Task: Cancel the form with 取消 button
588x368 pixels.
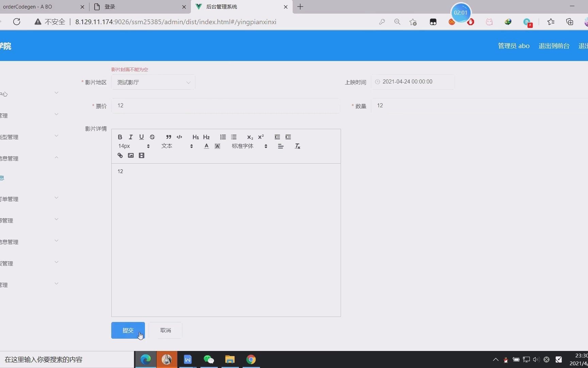Action: pyautogui.click(x=165, y=330)
